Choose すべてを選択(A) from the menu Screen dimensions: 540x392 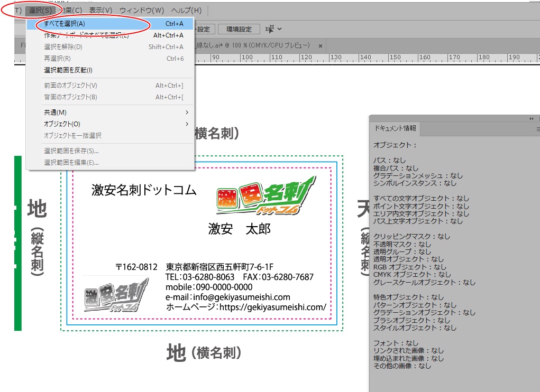click(110, 24)
